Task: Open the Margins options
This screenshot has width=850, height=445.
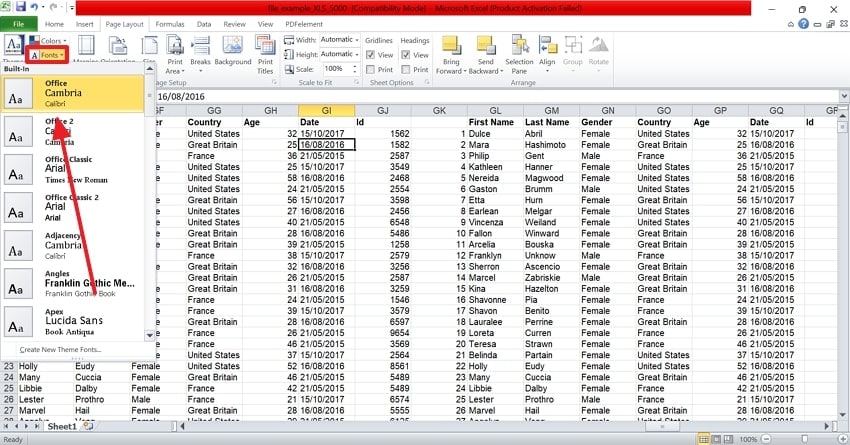Action: (x=86, y=48)
